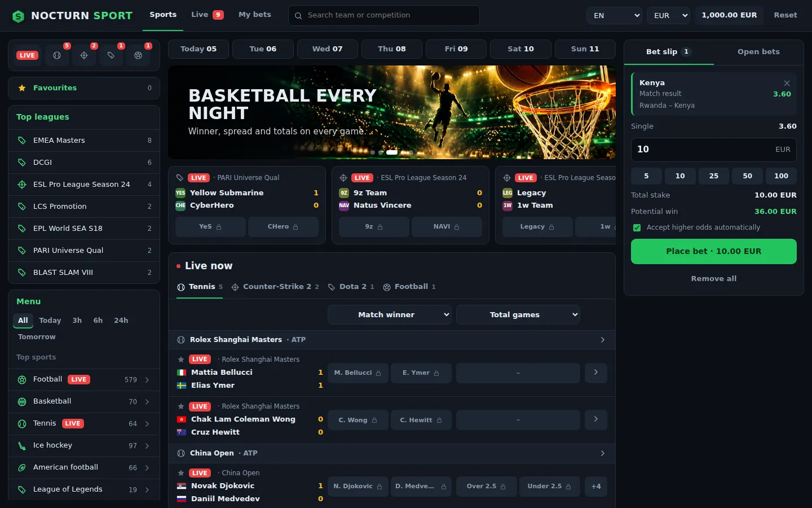Click the search magnifier icon
The width and height of the screenshot is (812, 508).
298,16
